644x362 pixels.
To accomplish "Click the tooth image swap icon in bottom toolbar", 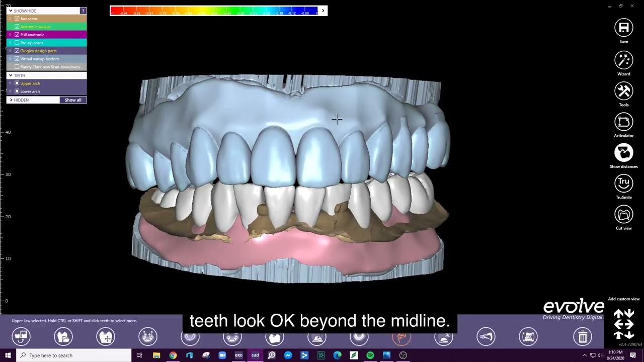I will (21, 336).
